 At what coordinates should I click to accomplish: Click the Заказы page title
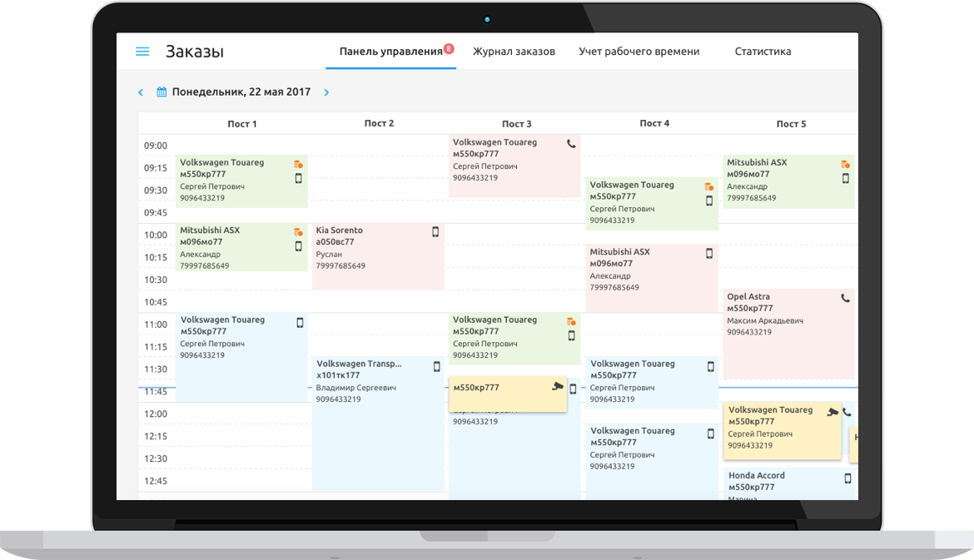pos(195,52)
